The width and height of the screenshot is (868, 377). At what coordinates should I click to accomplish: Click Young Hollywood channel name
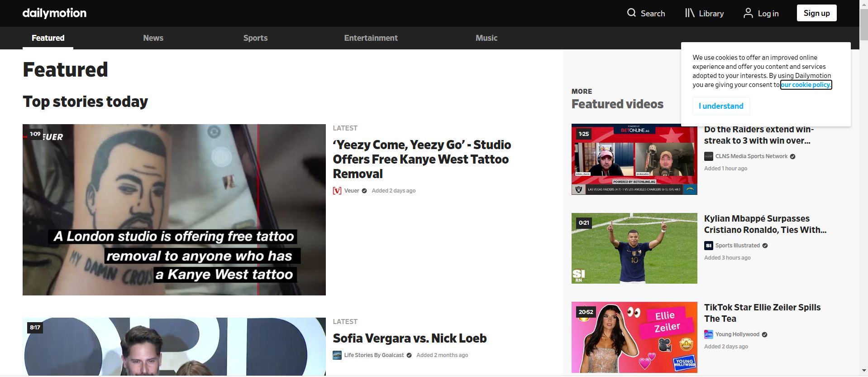coord(737,334)
